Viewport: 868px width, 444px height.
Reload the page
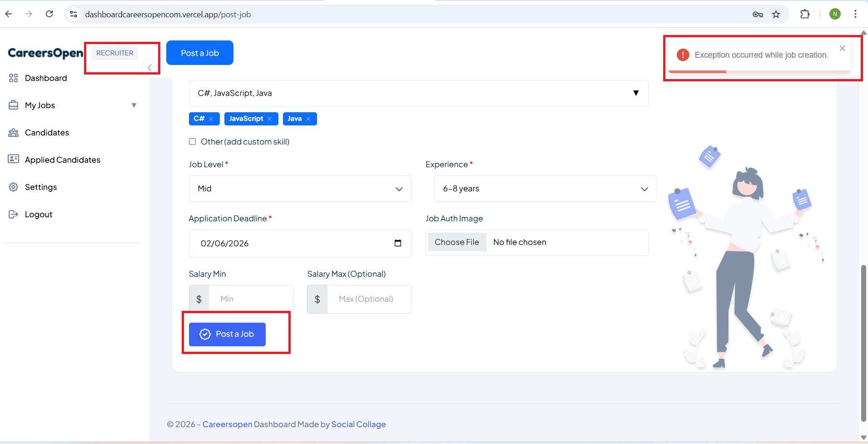[50, 14]
